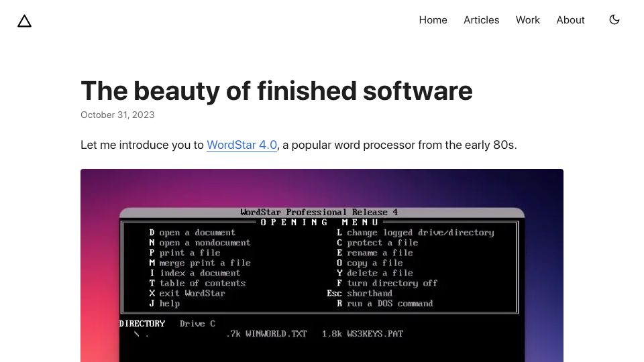644x362 pixels.
Task: Click 'WS3KEYS.PAT' file name in image
Action: click(x=375, y=334)
